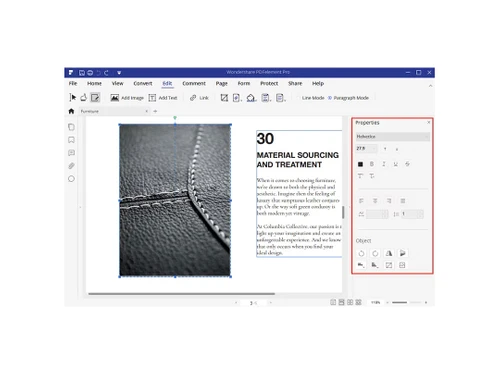Open the font size dropdown

click(366, 148)
